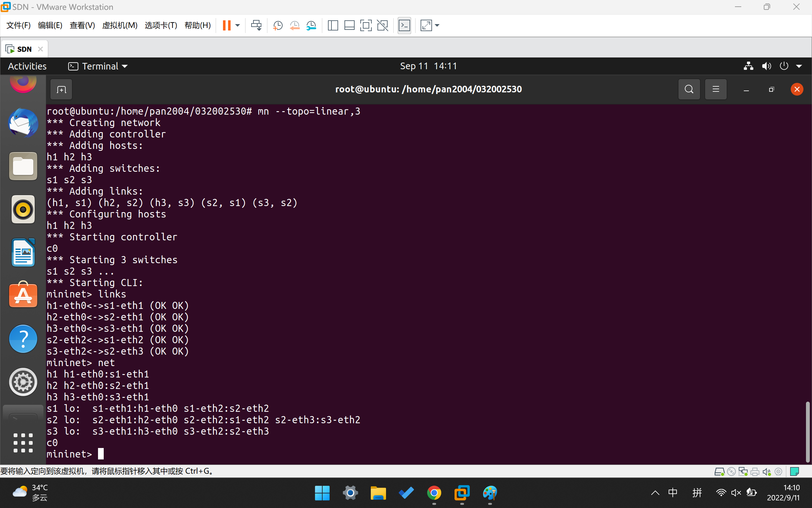The width and height of the screenshot is (812, 508).
Task: Click the Ubuntu power icon
Action: coord(784,66)
